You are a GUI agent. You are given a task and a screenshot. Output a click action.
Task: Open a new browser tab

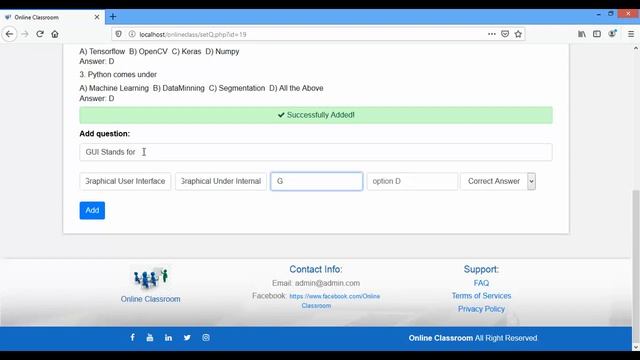point(113,17)
